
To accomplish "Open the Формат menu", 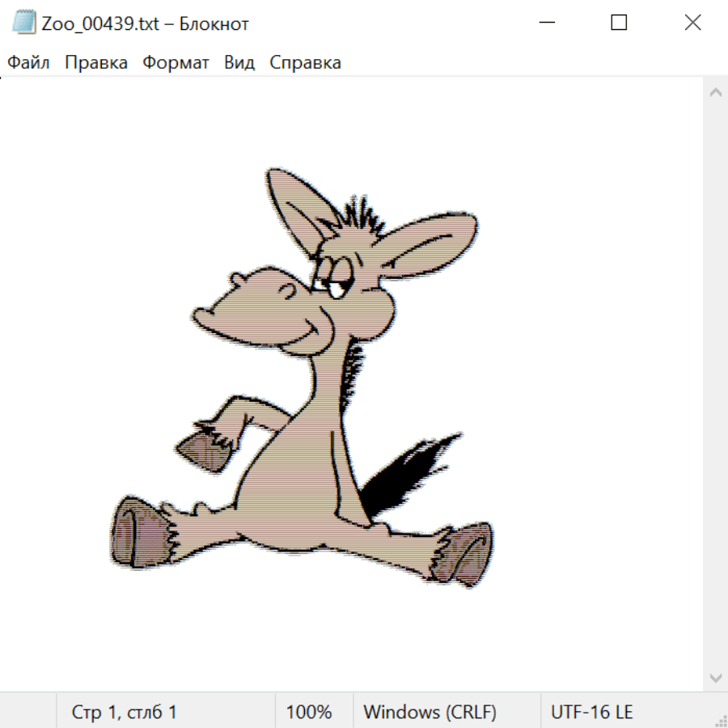I will click(x=176, y=63).
